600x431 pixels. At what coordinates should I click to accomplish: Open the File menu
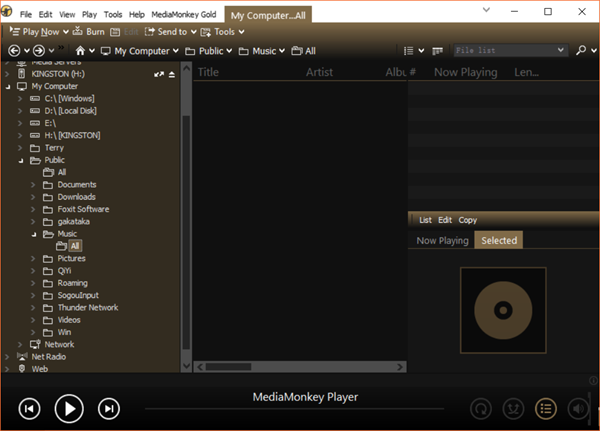[x=26, y=15]
